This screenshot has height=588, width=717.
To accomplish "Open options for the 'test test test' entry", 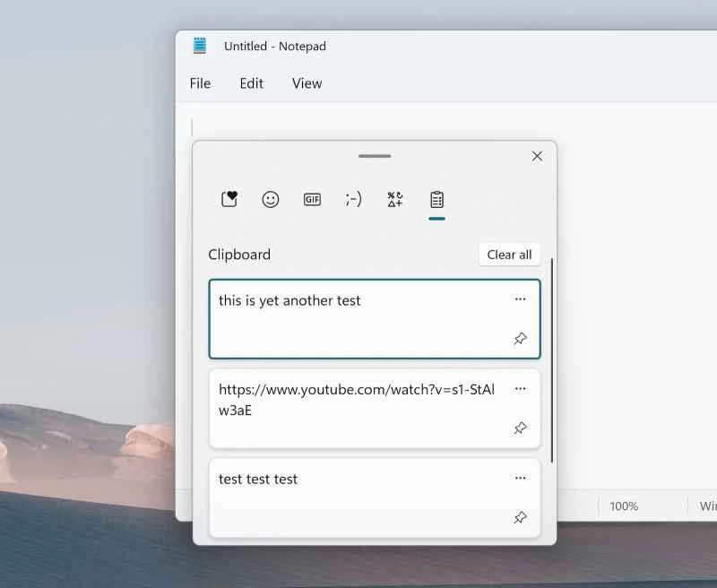I will pos(521,478).
